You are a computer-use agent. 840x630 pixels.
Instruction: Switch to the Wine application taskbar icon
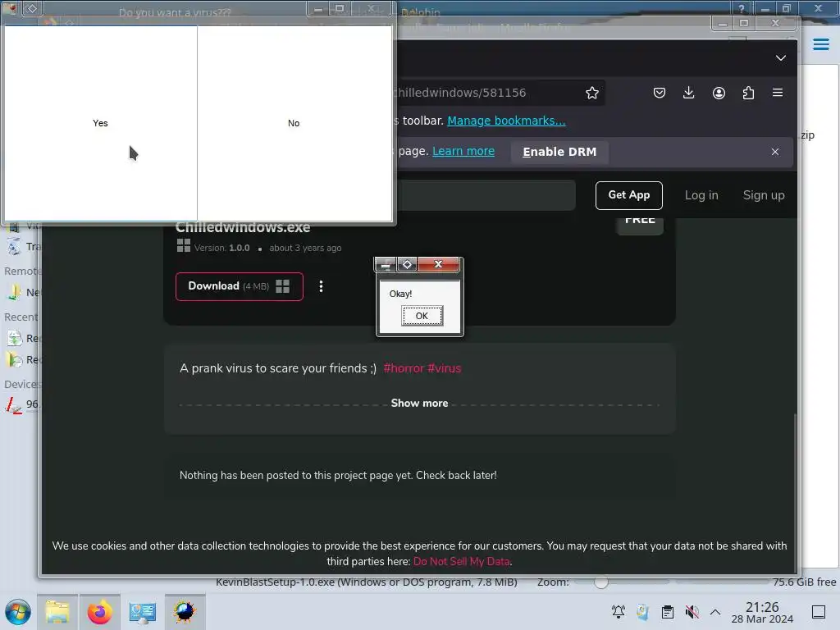(185, 612)
